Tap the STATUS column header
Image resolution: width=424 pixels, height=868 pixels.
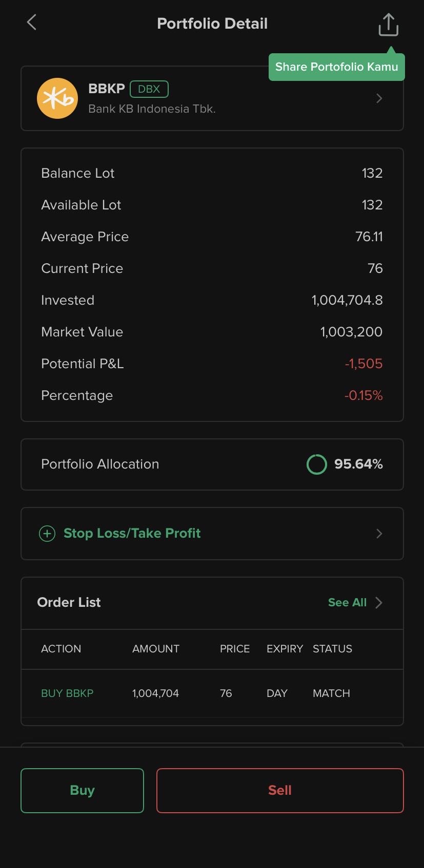332,649
